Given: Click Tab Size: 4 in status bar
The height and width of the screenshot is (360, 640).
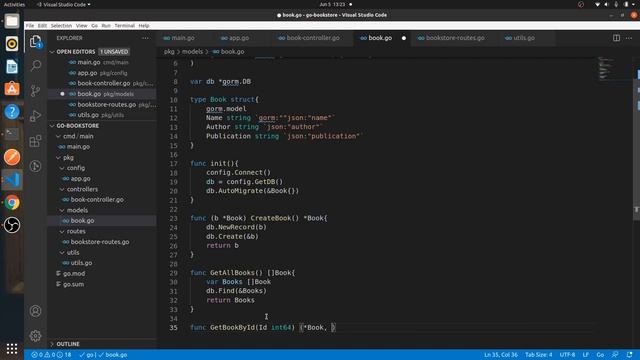Looking at the screenshot, I should pyautogui.click(x=538, y=355).
